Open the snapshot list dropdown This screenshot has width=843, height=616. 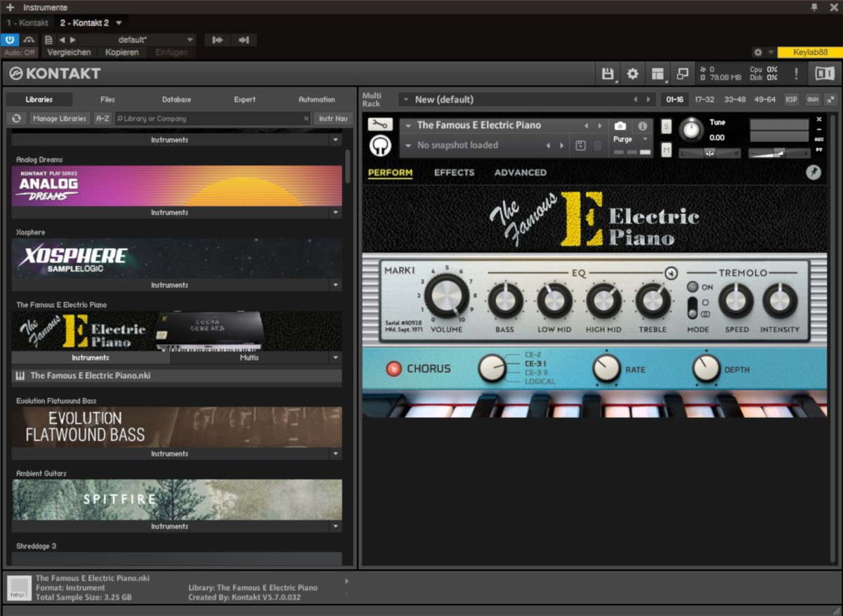point(408,145)
